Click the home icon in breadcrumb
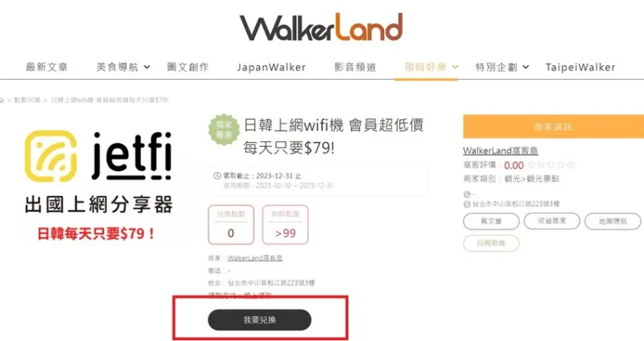This screenshot has height=341, width=644. pos(2,100)
